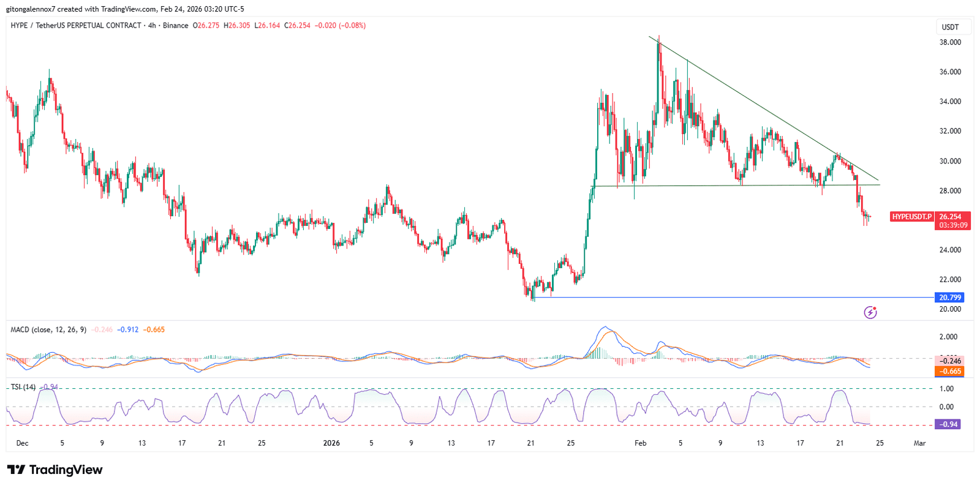Select the blue 20.799 price line label
980x488 pixels.
pyautogui.click(x=949, y=298)
